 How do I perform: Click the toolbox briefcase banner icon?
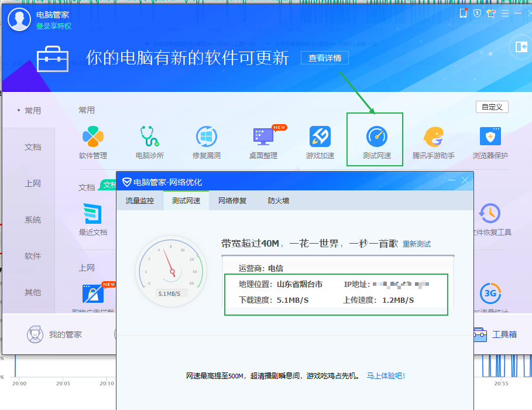pos(53,59)
